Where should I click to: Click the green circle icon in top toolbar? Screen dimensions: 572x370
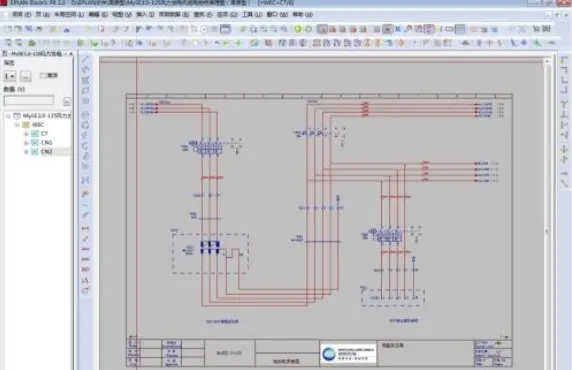coord(298,29)
